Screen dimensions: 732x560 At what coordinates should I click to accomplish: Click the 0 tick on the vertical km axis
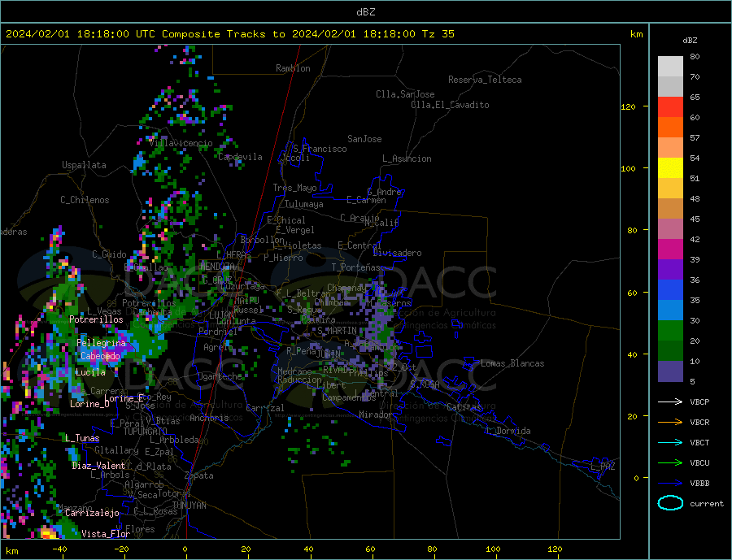[636, 478]
